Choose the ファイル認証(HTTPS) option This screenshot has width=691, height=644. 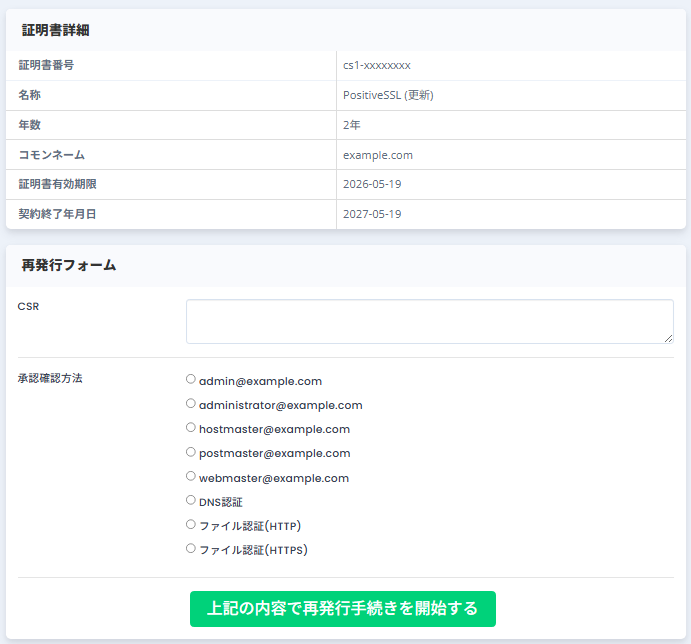(191, 548)
